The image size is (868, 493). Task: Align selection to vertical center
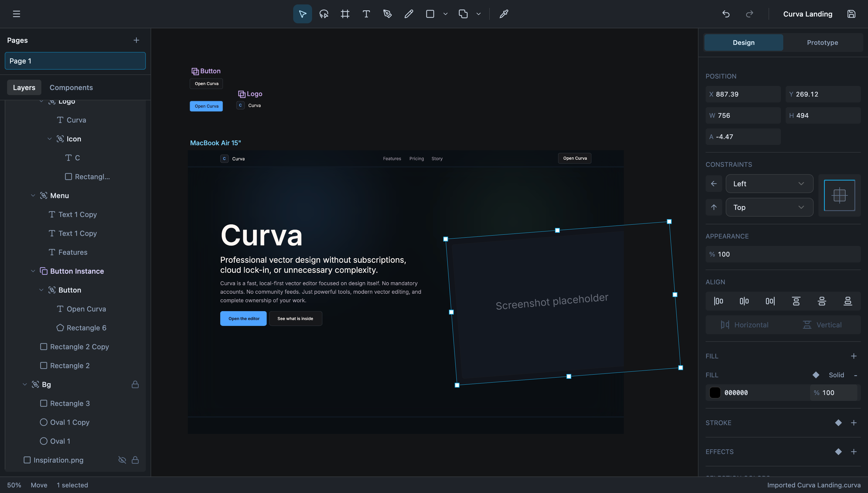822,301
